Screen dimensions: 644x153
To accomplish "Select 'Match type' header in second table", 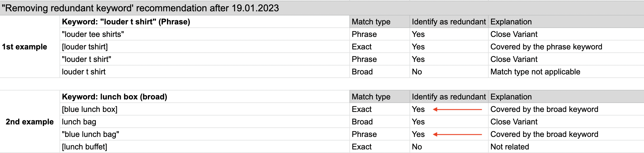I will click(380, 97).
